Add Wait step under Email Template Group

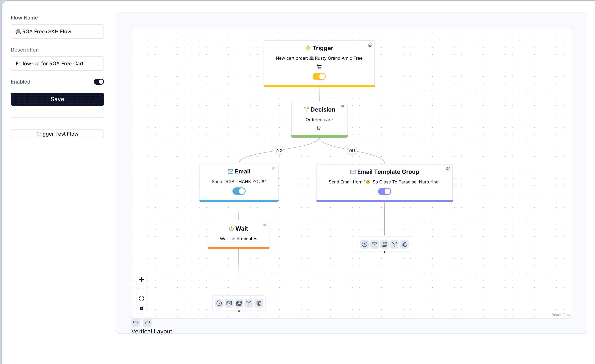(x=364, y=244)
